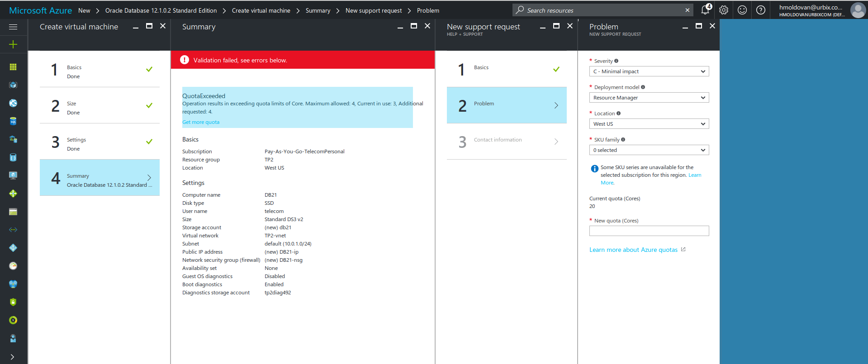
Task: Go to Create virtual machine breadcrumb
Action: (261, 10)
